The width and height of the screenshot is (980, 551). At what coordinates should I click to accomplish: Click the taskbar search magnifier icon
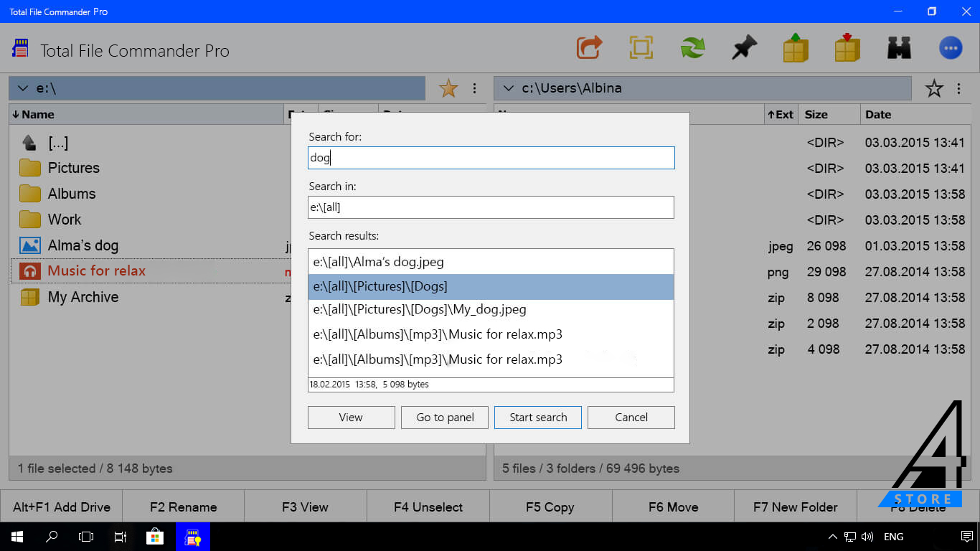point(52,537)
